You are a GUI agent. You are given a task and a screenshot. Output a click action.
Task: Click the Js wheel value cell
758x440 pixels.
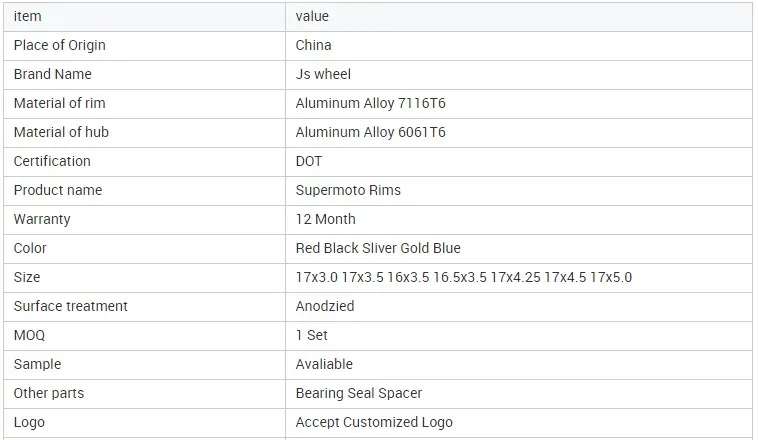[x=519, y=75]
